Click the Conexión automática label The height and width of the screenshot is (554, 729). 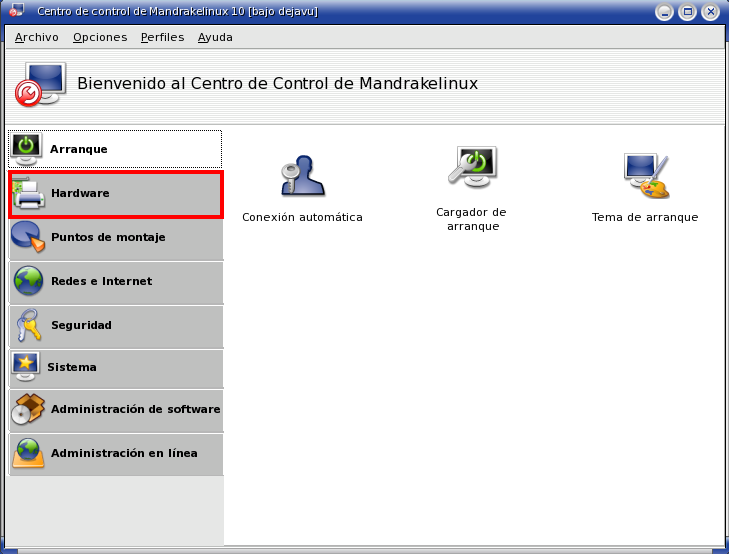click(302, 217)
